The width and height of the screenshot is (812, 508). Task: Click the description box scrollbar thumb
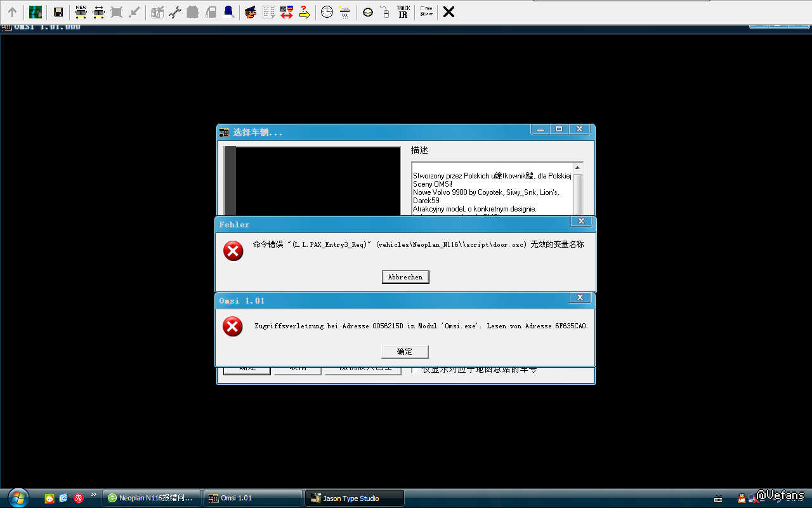tap(578, 194)
